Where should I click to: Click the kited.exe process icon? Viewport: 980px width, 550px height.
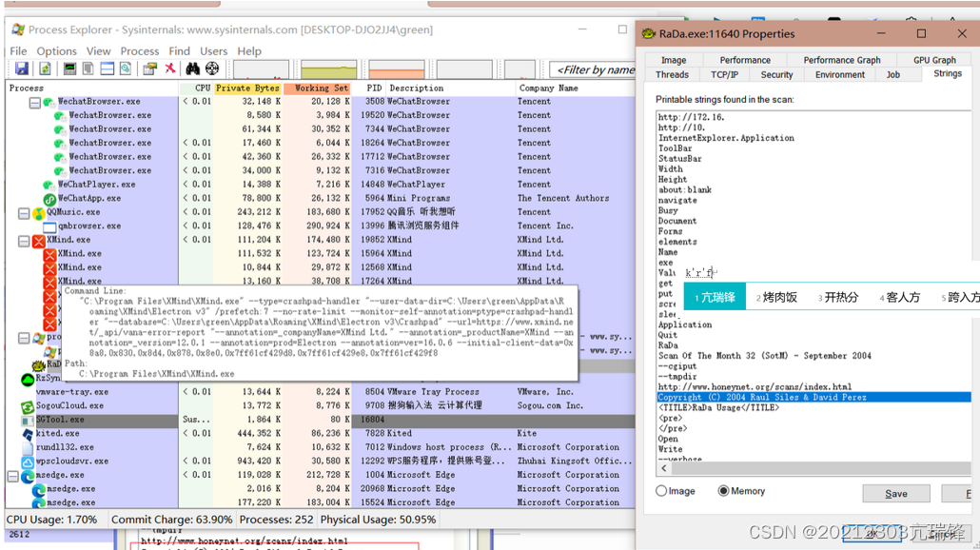tap(28, 434)
